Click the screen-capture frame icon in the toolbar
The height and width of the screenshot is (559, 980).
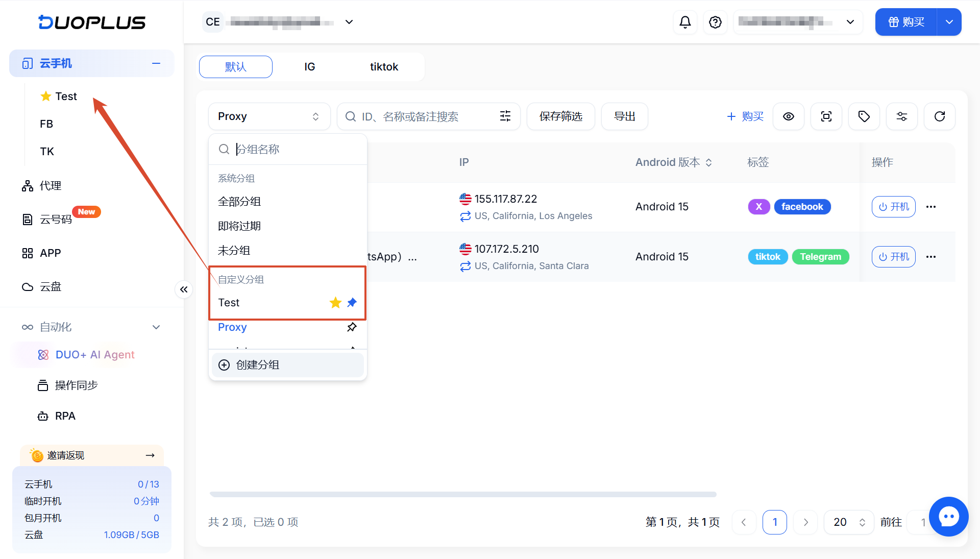826,116
